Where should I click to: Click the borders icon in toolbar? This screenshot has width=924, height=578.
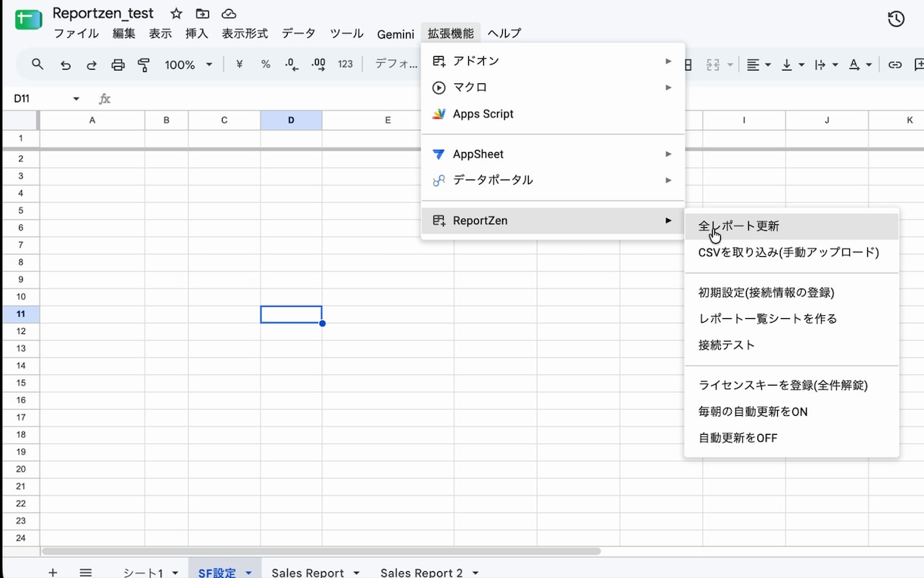click(688, 65)
